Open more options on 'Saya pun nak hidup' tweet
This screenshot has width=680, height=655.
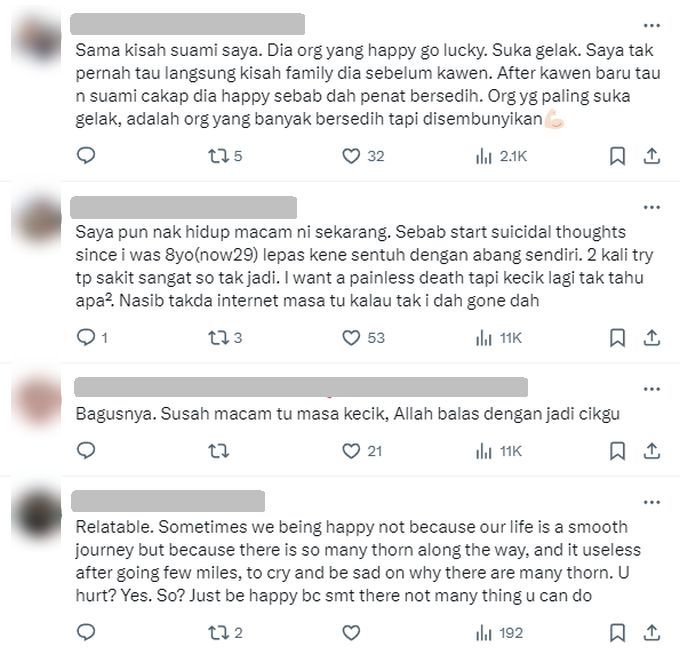click(x=652, y=207)
